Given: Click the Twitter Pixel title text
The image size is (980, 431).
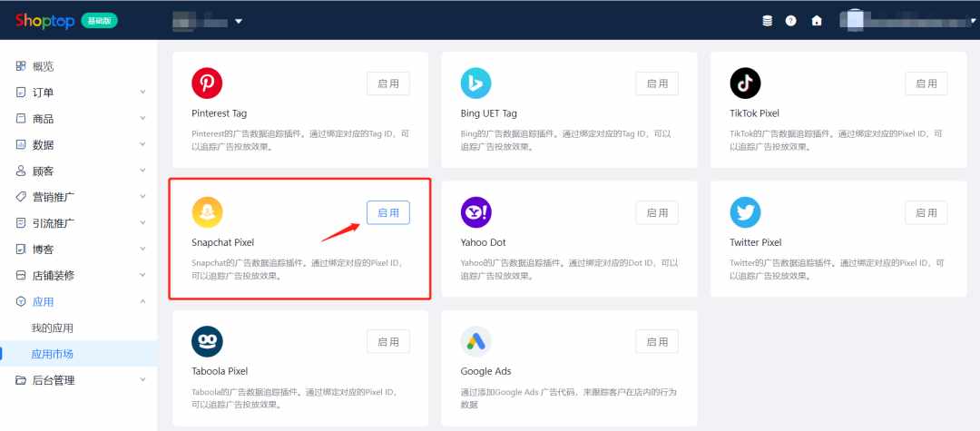Looking at the screenshot, I should click(756, 242).
